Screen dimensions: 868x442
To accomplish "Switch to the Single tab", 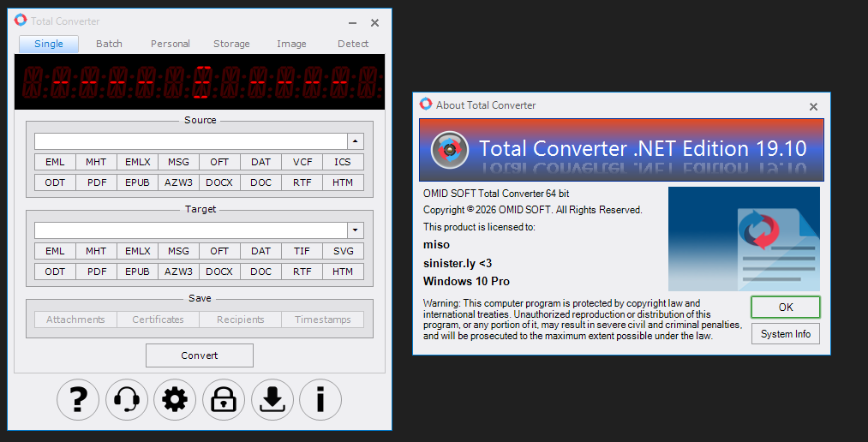I will pos(49,44).
